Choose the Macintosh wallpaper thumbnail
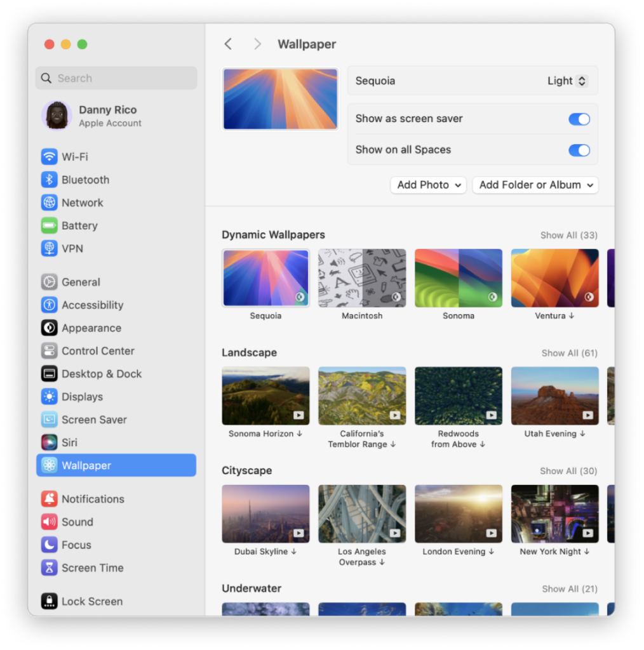 click(x=362, y=278)
